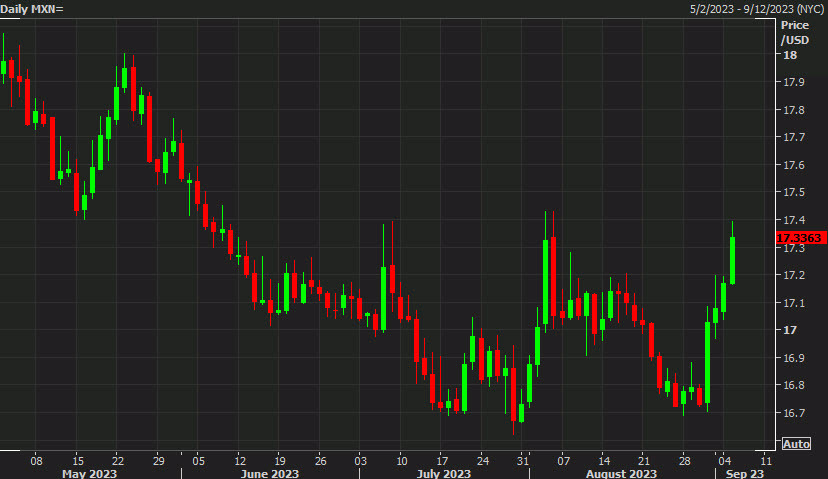The width and height of the screenshot is (828, 479).
Task: Click the 16.9 price axis label
Action: pos(793,357)
